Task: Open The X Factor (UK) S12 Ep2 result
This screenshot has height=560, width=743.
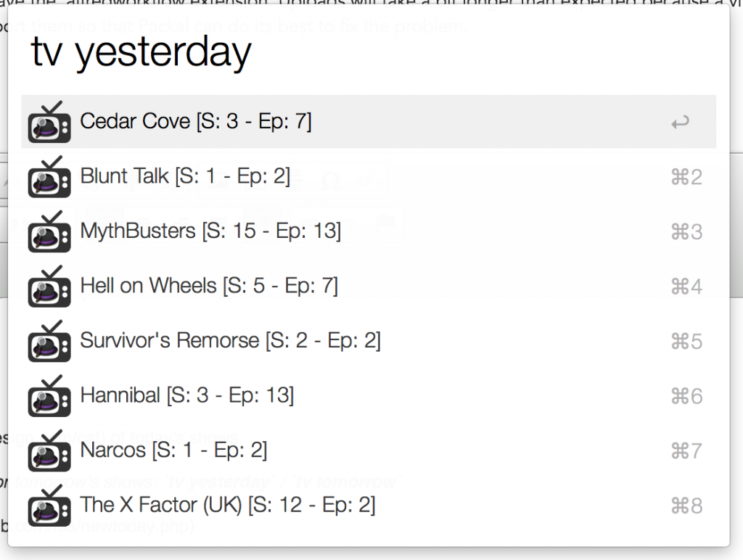Action: (228, 505)
